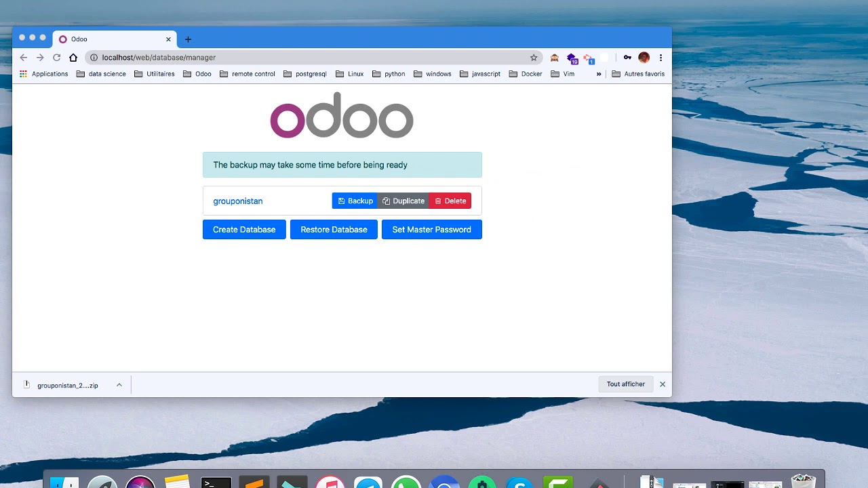
Task: Open the postgresql bookmark folder
Action: click(305, 74)
